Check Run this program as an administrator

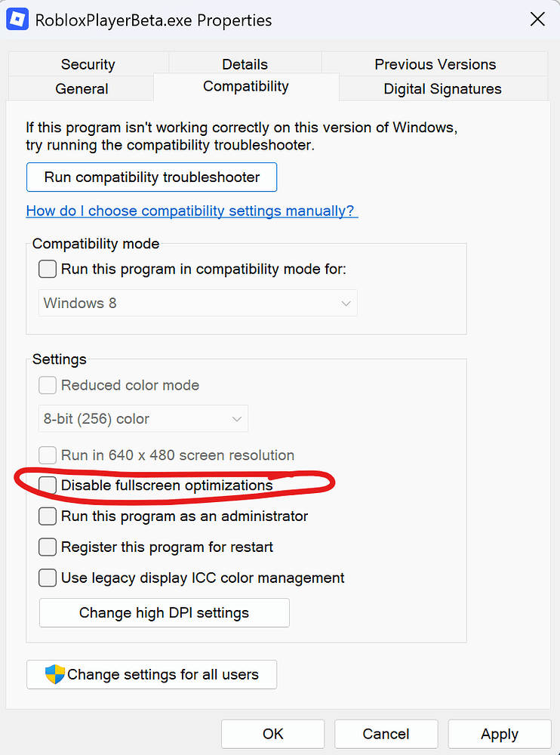pos(48,516)
